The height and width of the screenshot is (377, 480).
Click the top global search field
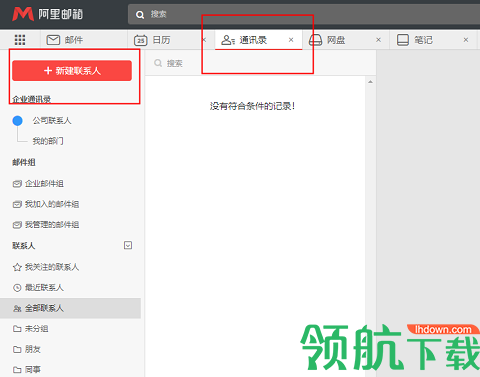[x=304, y=14]
